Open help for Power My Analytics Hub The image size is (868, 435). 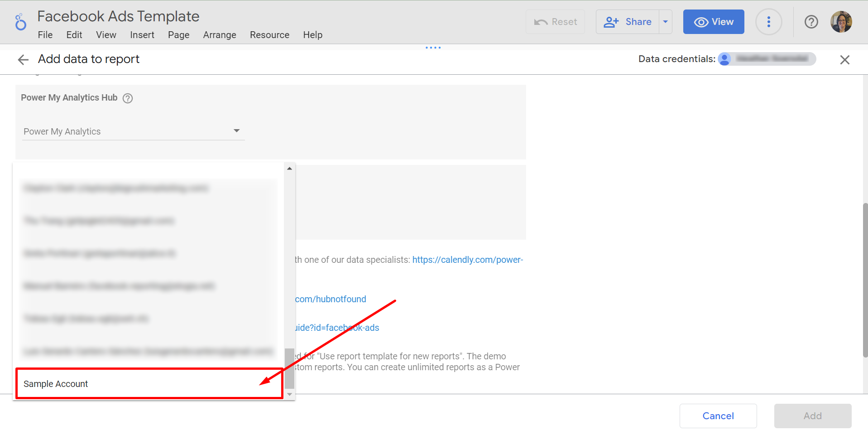[128, 98]
